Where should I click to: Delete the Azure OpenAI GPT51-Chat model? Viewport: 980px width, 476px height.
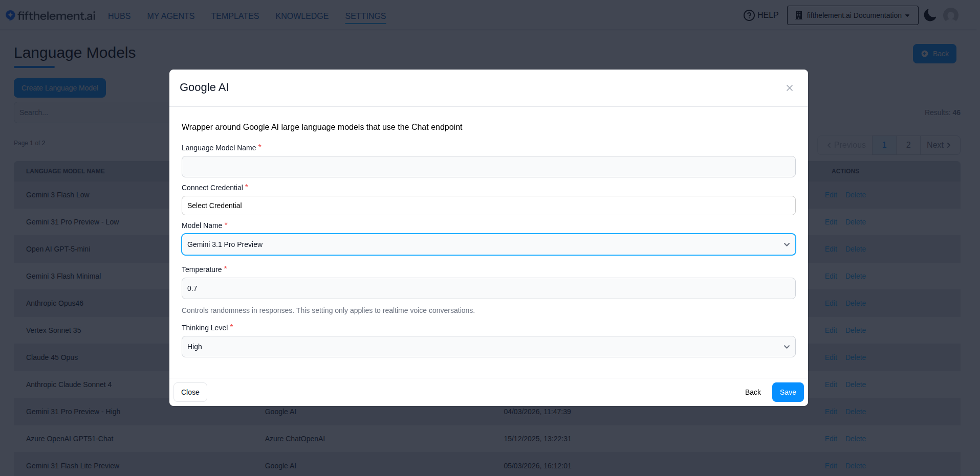[856, 439]
